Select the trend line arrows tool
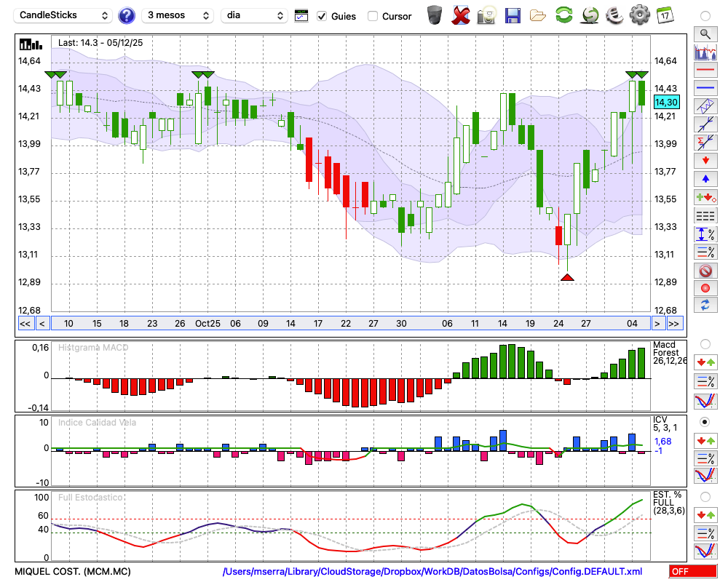The width and height of the screenshot is (728, 582). pyautogui.click(x=705, y=124)
